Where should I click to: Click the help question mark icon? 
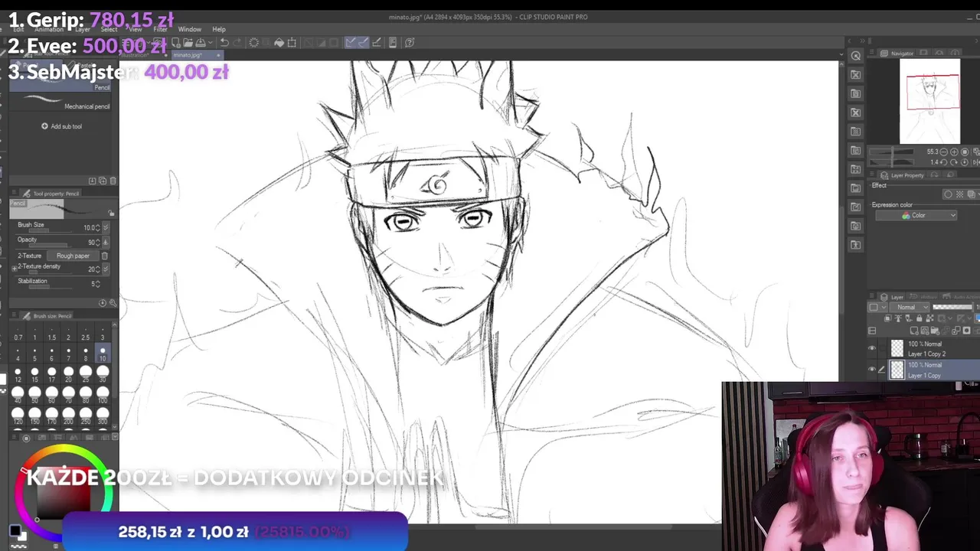click(x=410, y=43)
